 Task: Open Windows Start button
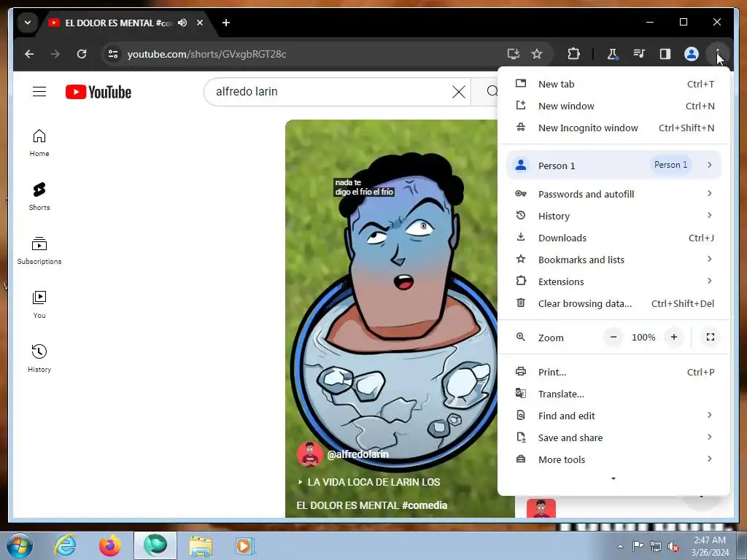(x=20, y=545)
